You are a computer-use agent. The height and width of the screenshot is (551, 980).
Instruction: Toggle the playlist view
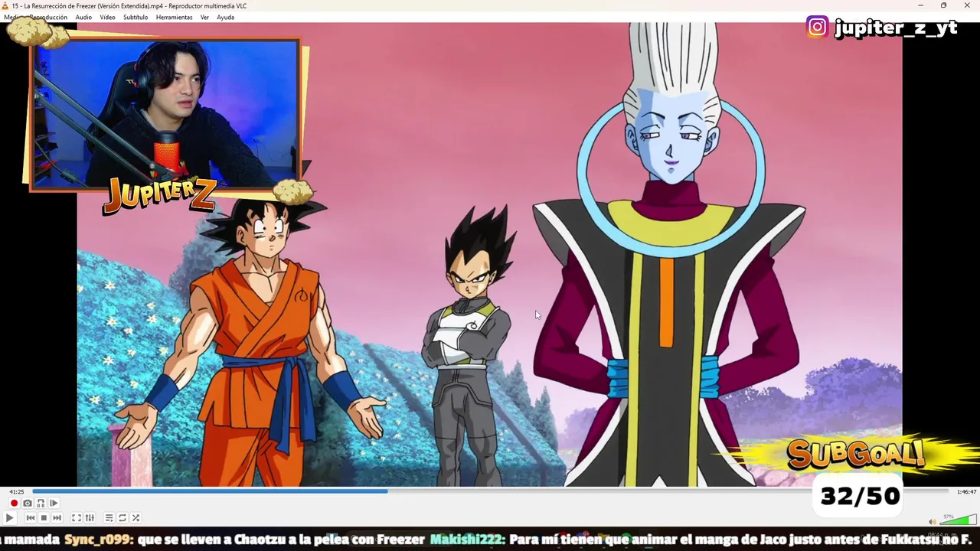(x=109, y=518)
